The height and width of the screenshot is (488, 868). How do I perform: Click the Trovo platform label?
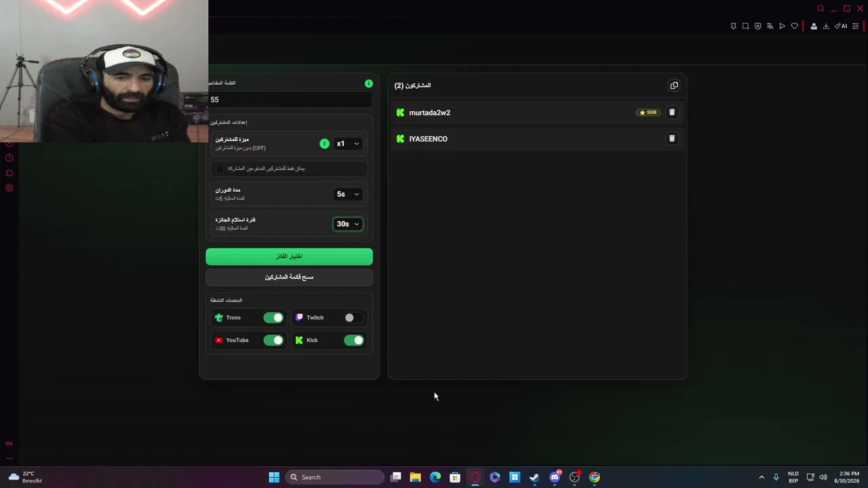click(233, 317)
